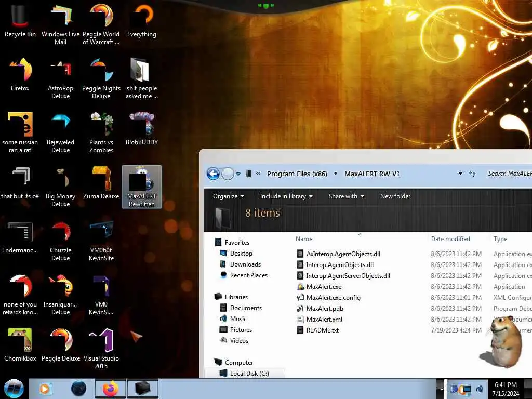Open Include in library menu

[x=286, y=196]
